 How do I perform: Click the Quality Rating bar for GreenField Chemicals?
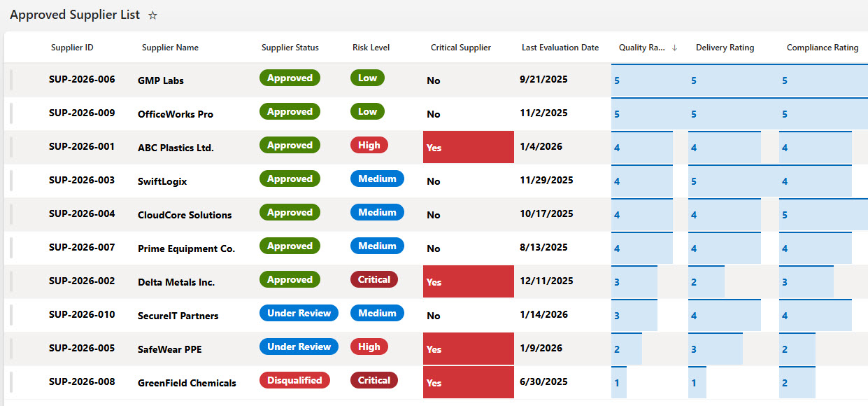(618, 383)
